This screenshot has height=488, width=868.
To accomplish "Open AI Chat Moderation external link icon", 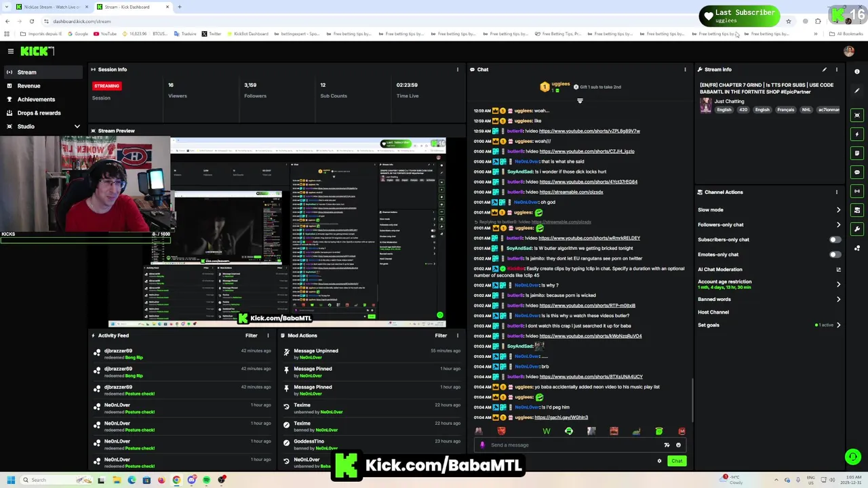I will (x=838, y=269).
